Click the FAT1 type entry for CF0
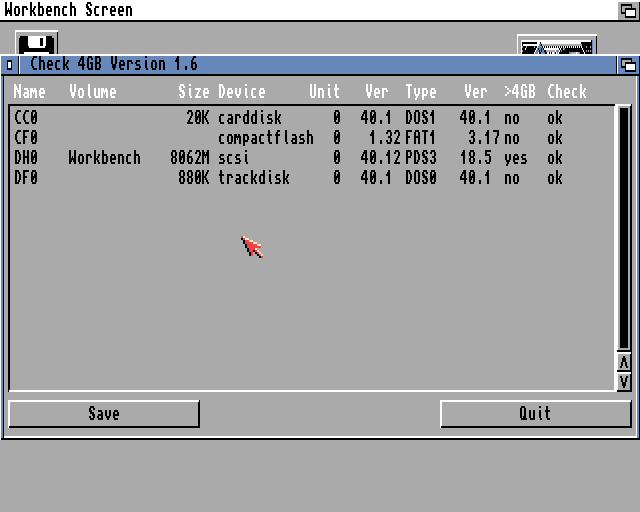This screenshot has width=640, height=512. (x=420, y=138)
